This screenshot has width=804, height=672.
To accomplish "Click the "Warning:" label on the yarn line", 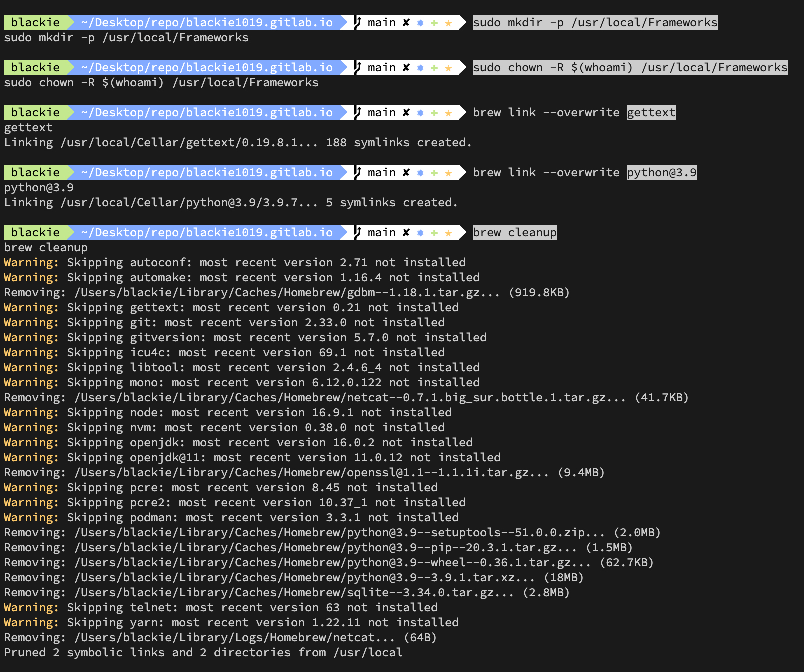I will pos(31,622).
